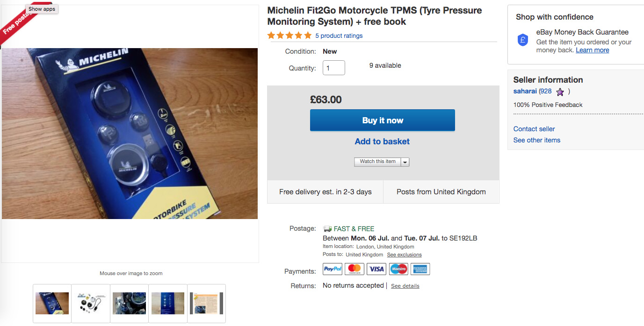This screenshot has height=326, width=644.
Task: Expand the Watch this item dropdown arrow
Action: (405, 162)
